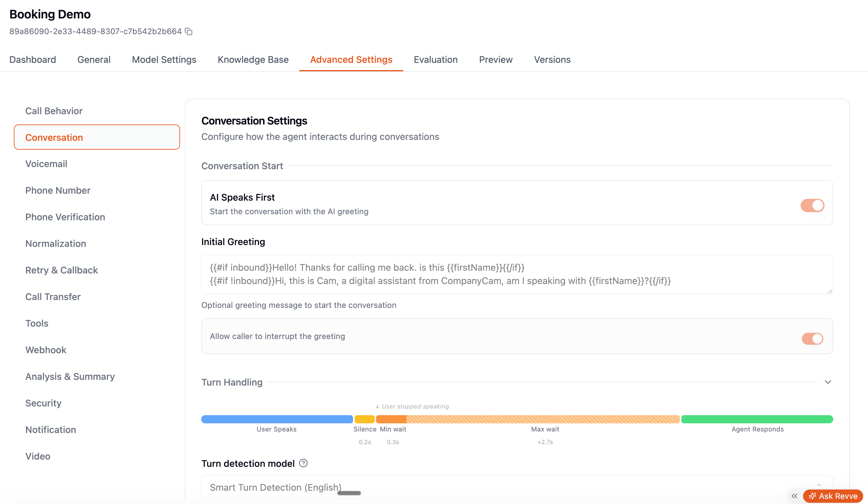
Task: Click the Optional greeting message helper text
Action: point(299,305)
